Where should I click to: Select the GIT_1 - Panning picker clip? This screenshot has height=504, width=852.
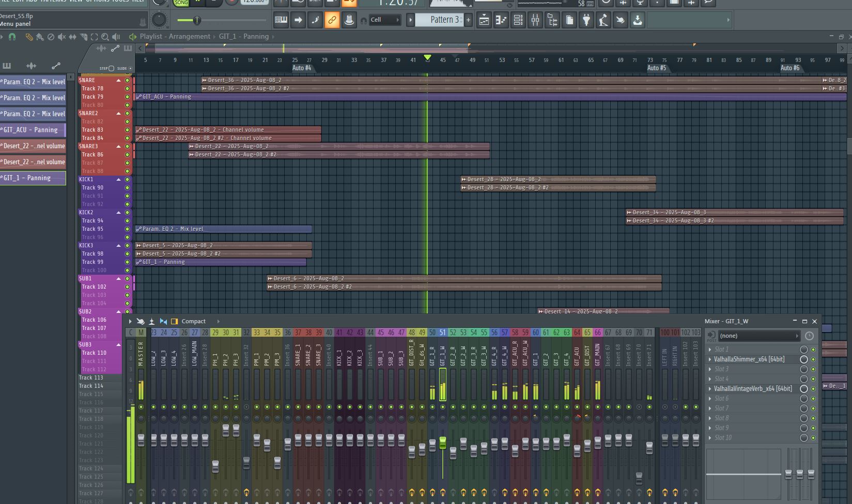[x=33, y=178]
